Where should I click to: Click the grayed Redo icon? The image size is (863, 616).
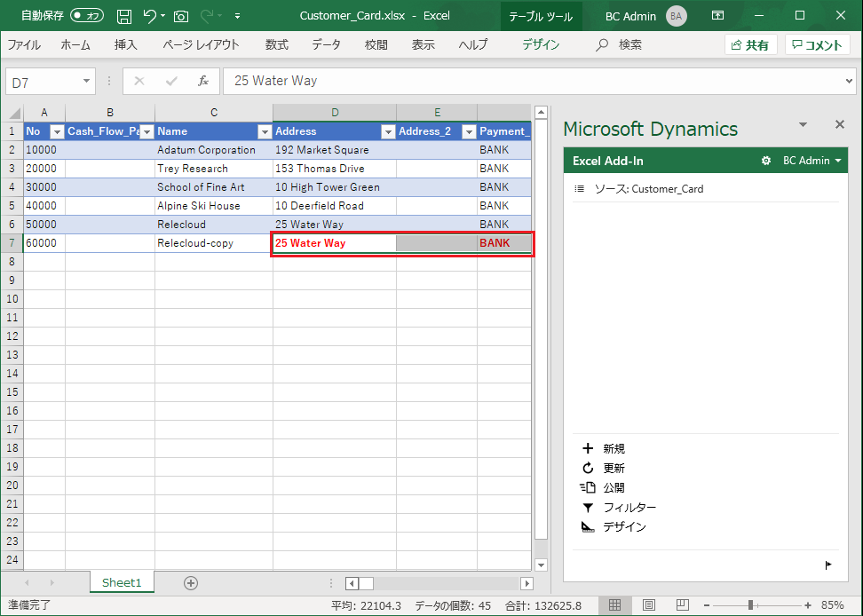tap(207, 16)
